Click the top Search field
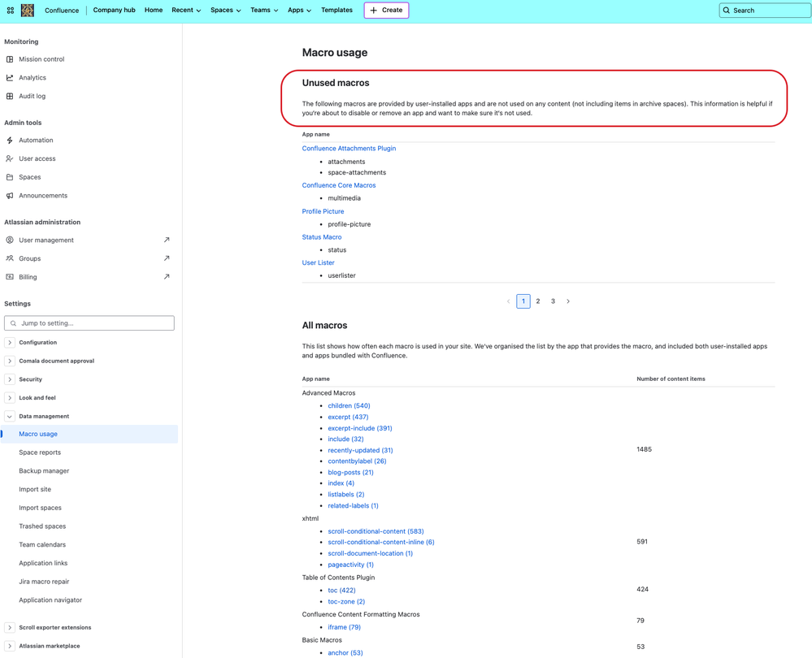 coord(765,11)
